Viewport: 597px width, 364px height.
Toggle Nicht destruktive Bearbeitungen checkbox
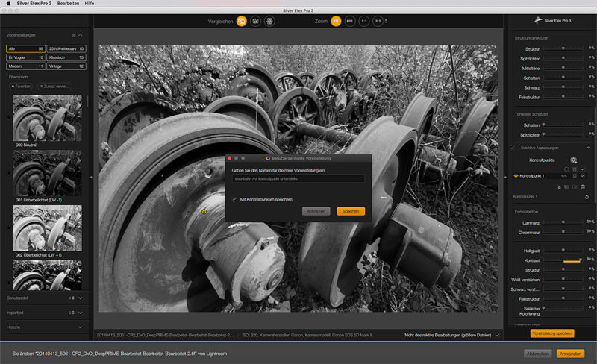click(x=498, y=335)
